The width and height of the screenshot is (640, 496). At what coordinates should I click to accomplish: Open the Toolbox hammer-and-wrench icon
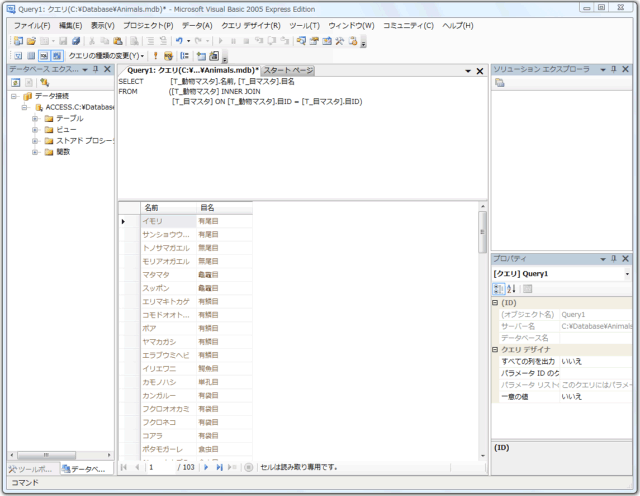[x=340, y=41]
